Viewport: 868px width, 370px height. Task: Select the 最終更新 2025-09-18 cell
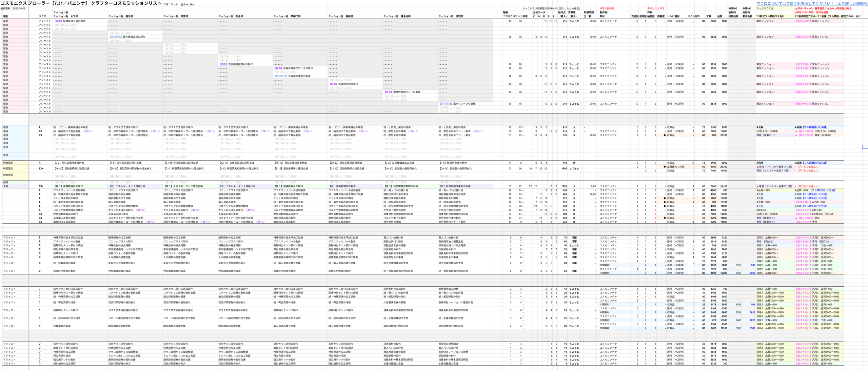coord(13,8)
